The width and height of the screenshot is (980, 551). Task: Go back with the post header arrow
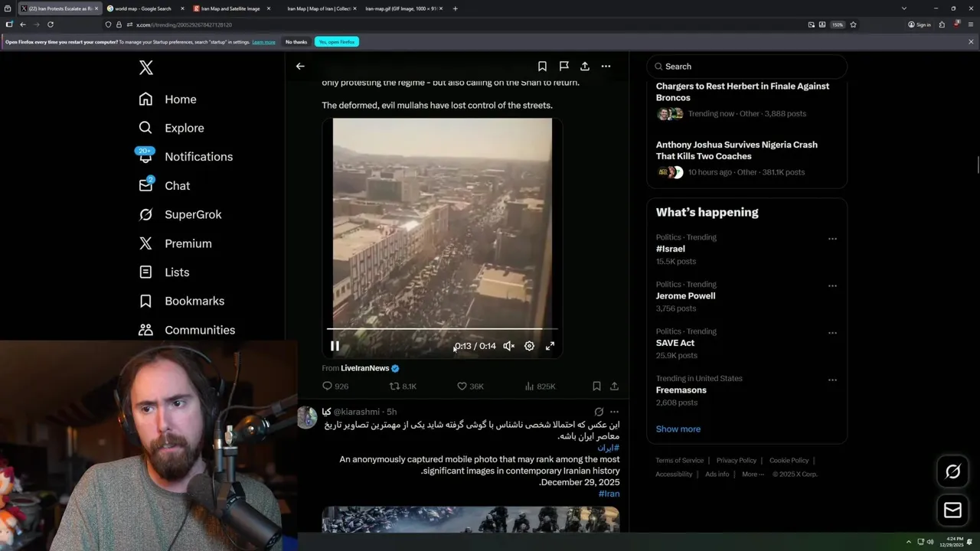(300, 67)
